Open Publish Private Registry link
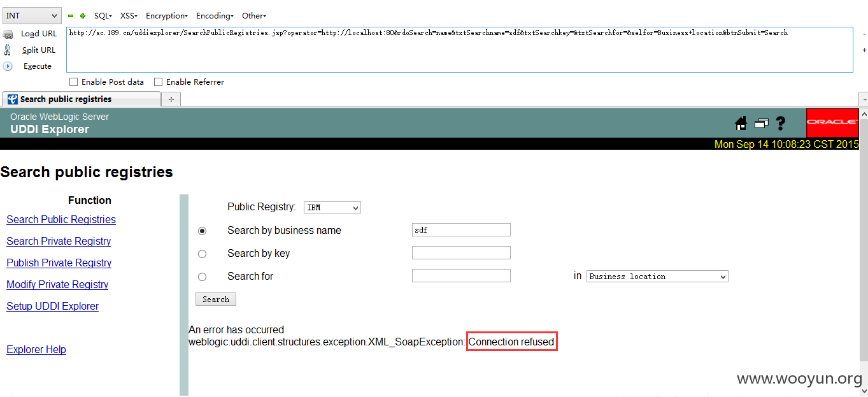 tap(59, 263)
